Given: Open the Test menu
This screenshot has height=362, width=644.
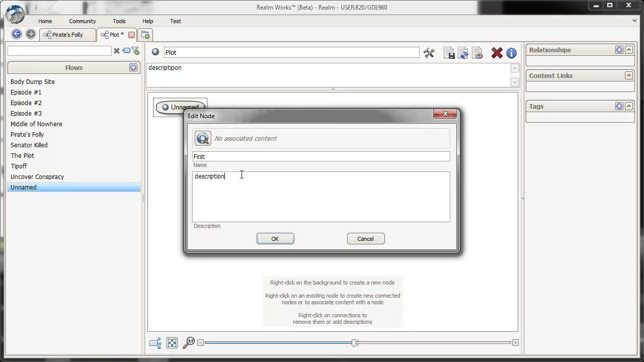Looking at the screenshot, I should (176, 21).
